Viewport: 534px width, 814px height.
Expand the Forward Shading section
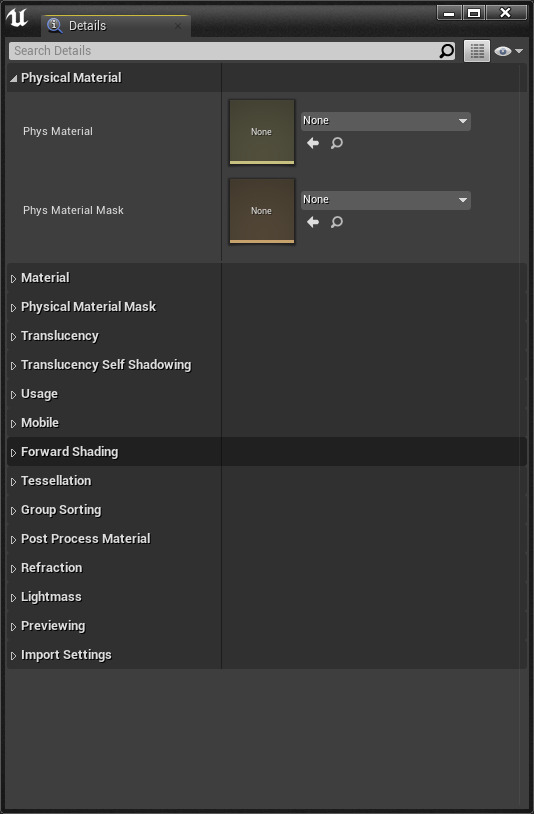coord(13,453)
